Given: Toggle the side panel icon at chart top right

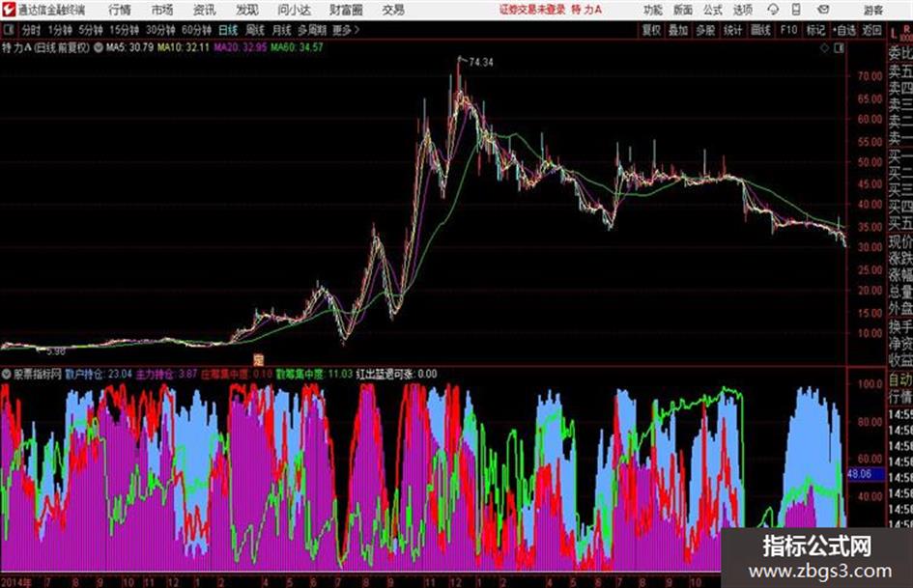Looking at the screenshot, I should (x=839, y=48).
